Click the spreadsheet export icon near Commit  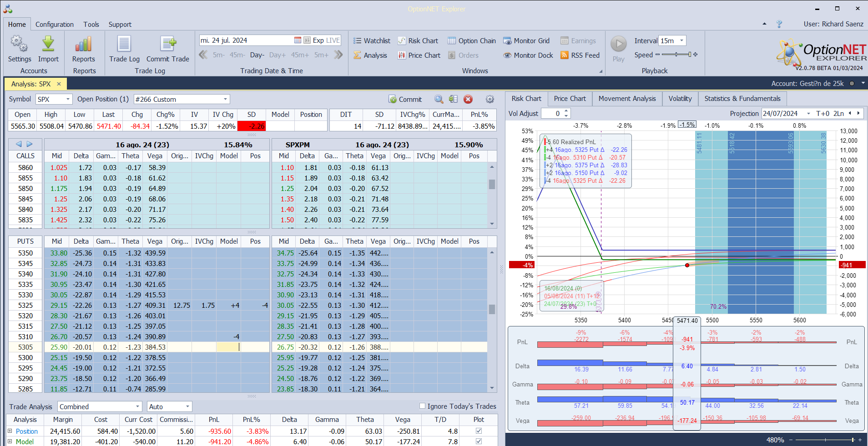click(453, 99)
